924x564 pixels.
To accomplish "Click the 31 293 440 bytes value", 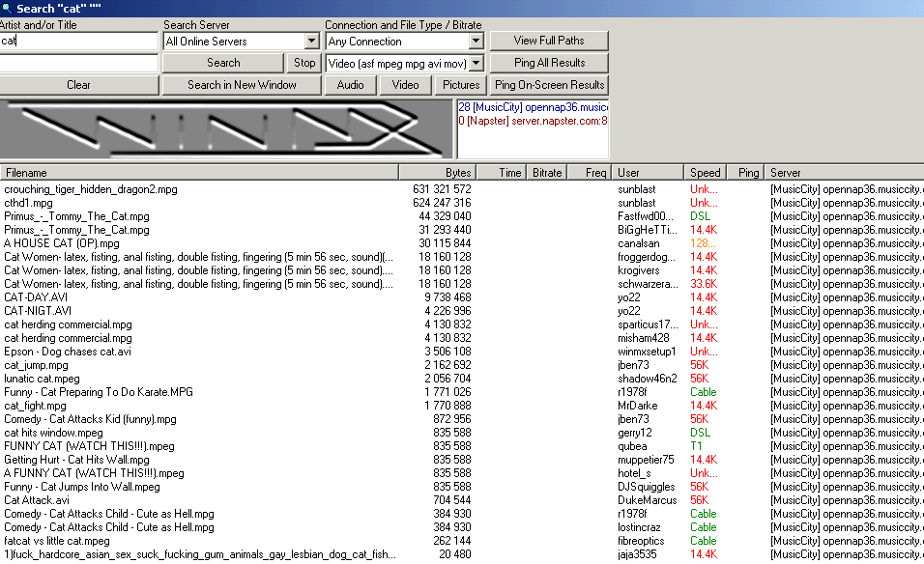I will tap(445, 230).
